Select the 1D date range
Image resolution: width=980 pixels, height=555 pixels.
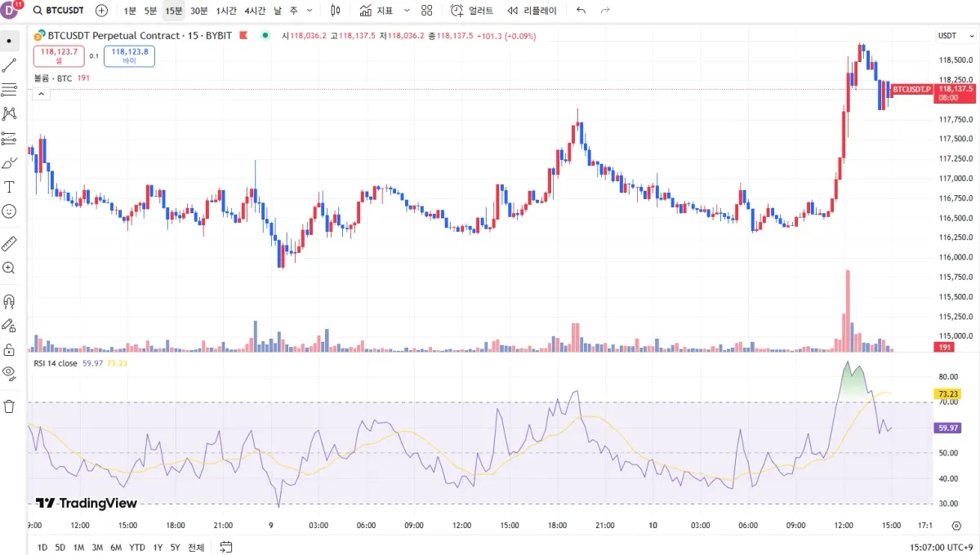pos(42,547)
